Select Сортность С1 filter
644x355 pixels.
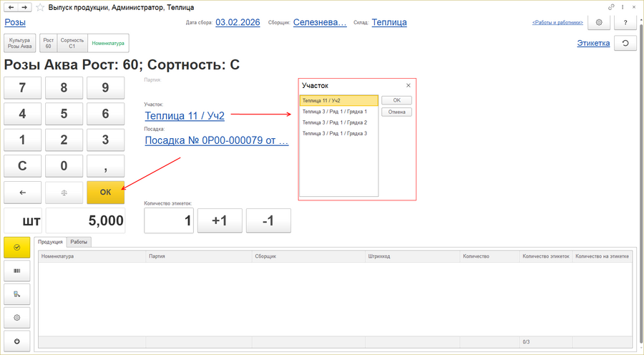72,43
